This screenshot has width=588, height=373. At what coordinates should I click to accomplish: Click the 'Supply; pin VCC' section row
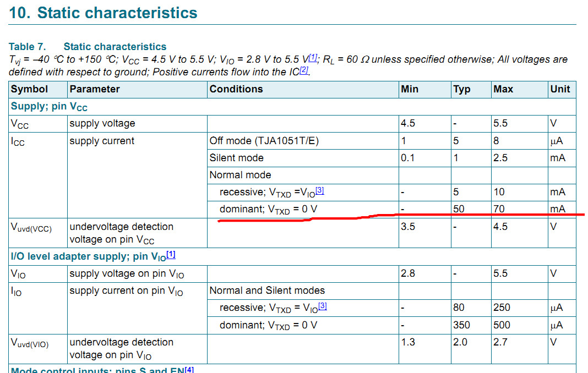(292, 107)
